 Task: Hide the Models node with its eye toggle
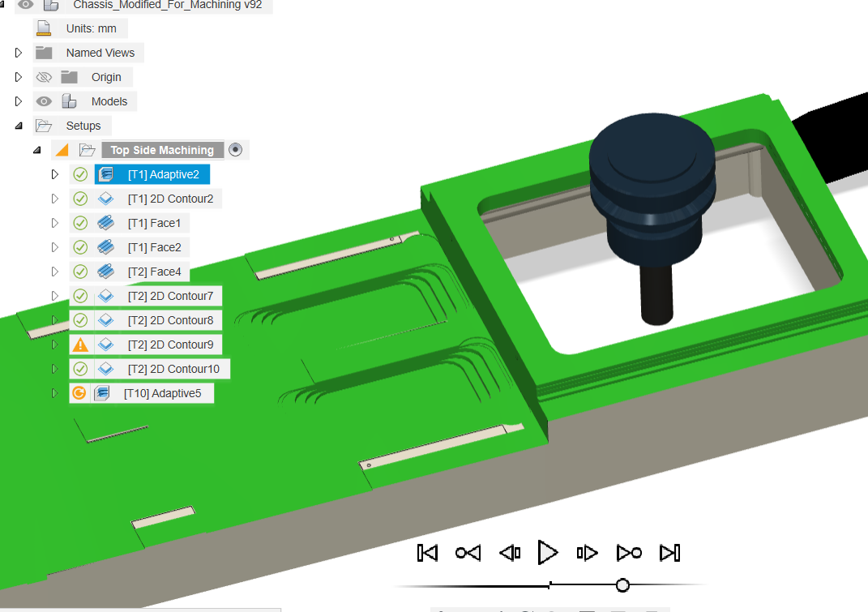45,101
